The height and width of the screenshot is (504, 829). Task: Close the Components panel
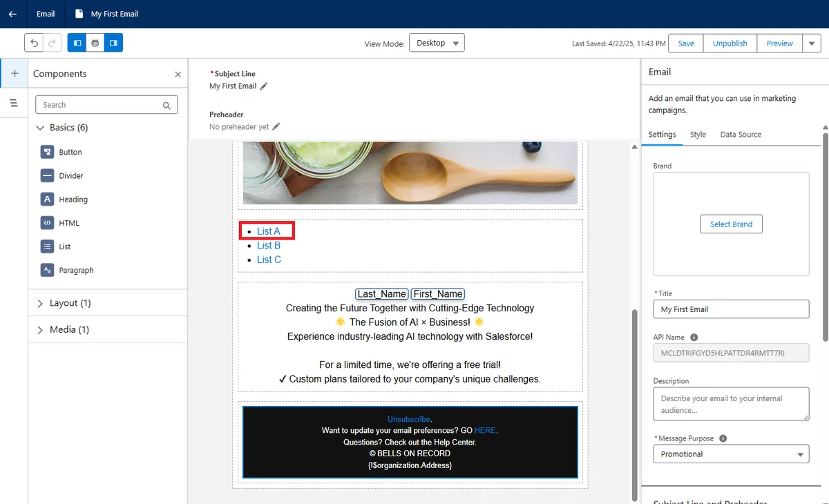pos(178,74)
